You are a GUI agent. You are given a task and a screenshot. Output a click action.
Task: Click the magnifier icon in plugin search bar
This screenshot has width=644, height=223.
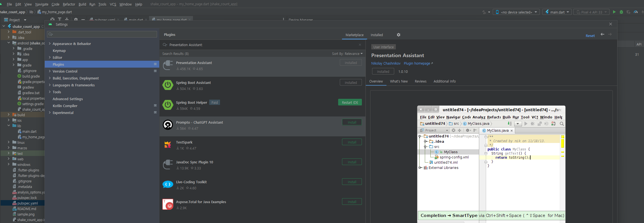165,45
